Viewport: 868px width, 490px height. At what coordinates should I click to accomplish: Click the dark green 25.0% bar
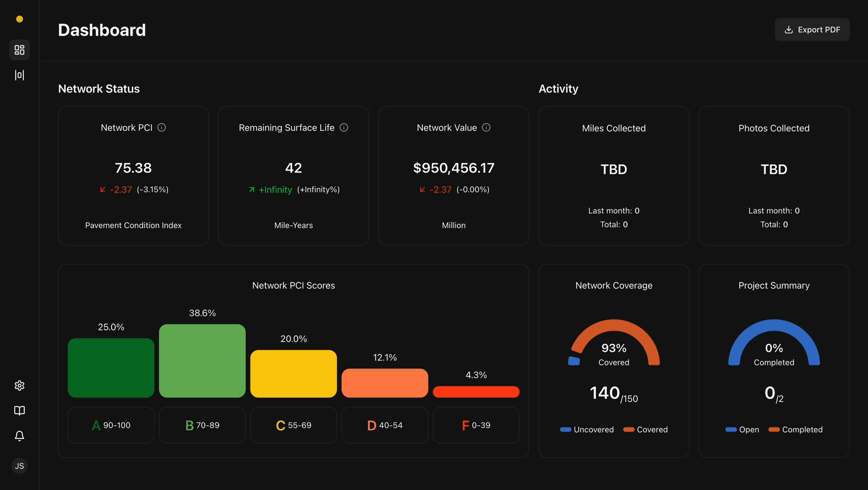111,368
